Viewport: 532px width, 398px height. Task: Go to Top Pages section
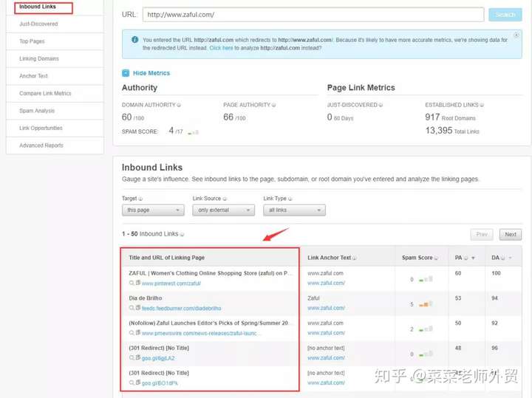click(x=32, y=41)
